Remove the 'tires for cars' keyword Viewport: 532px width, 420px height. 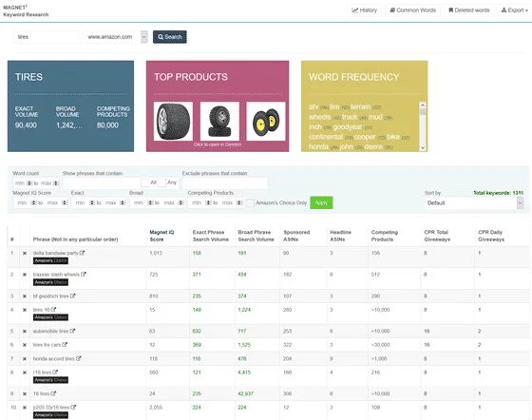(25, 345)
